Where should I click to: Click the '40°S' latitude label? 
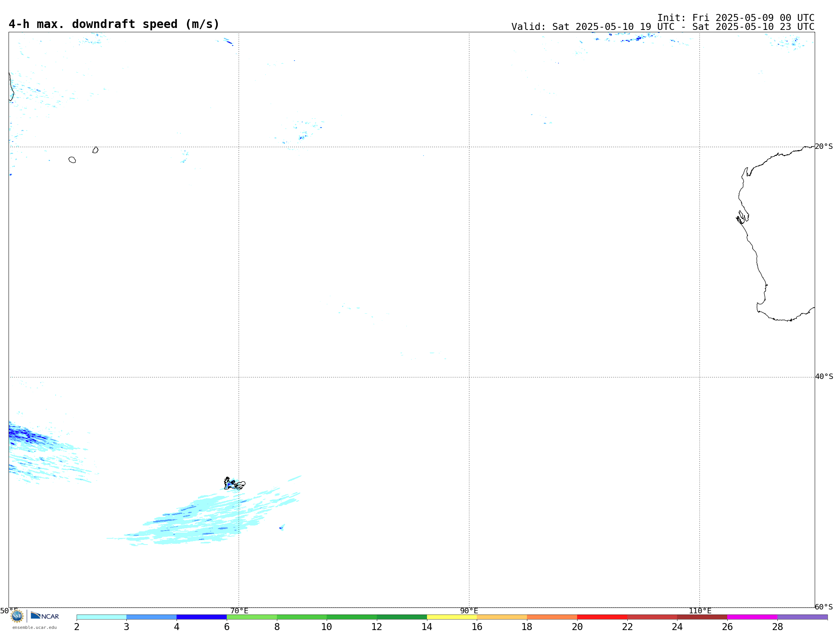coord(824,377)
